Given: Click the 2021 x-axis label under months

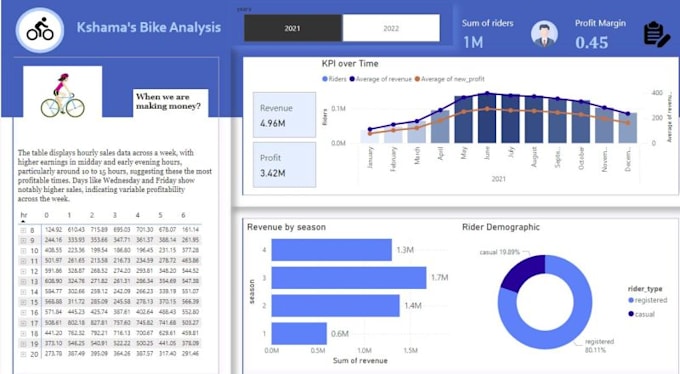Looking at the screenshot, I should click(498, 179).
